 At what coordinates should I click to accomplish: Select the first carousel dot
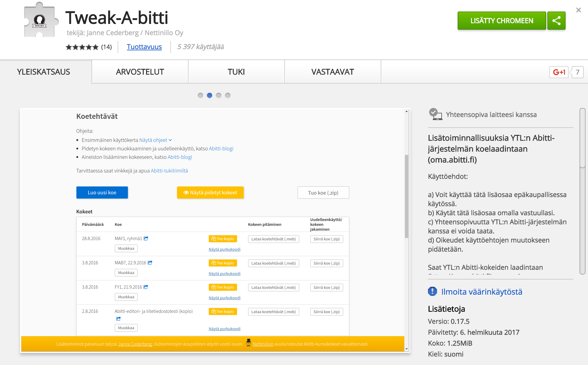(200, 95)
